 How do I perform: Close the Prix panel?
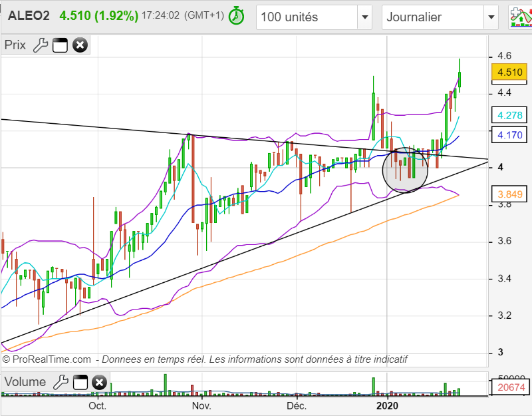click(80, 45)
